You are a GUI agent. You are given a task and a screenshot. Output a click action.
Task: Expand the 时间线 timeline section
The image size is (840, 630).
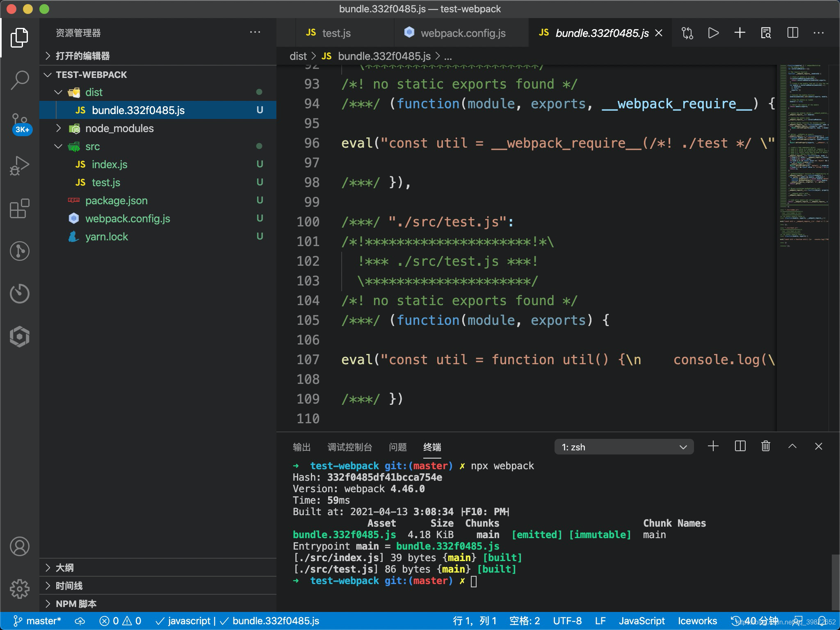[158, 586]
